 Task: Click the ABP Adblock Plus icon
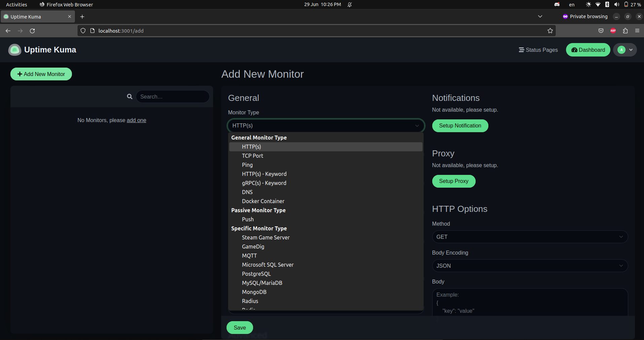(613, 31)
